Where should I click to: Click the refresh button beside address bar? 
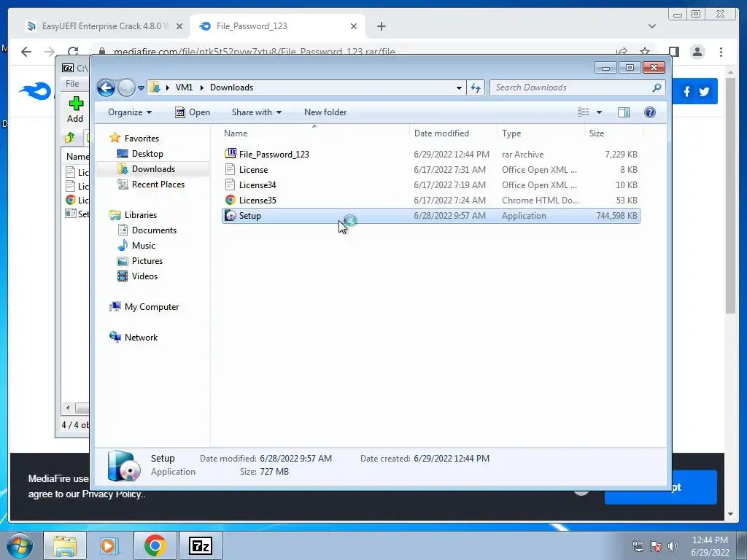click(476, 87)
